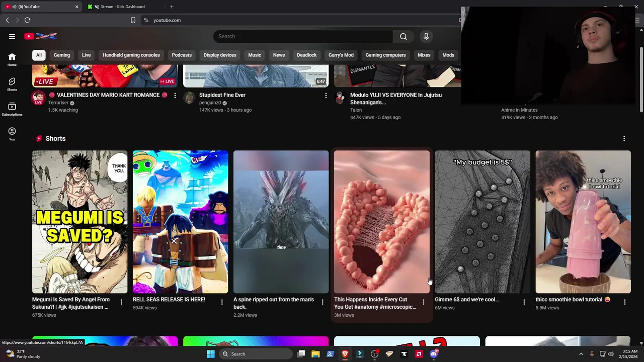Select the Gaming computers chip
Screen dimensions: 644x362
pyautogui.click(x=385, y=55)
